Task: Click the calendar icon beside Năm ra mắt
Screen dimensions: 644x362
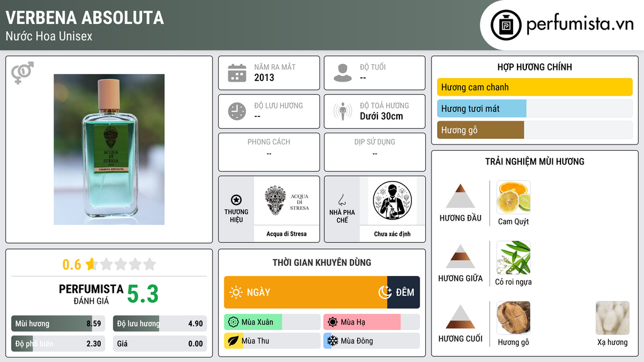Action: [x=237, y=73]
